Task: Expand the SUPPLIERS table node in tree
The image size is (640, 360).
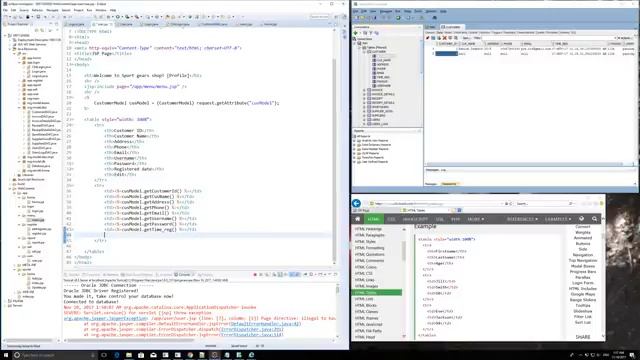Action: (364, 116)
